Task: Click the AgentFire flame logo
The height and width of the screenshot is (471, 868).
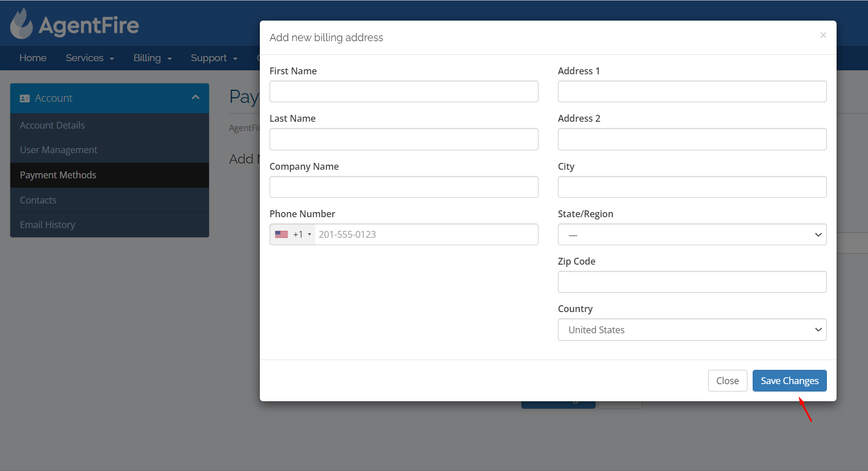Action: click(21, 23)
